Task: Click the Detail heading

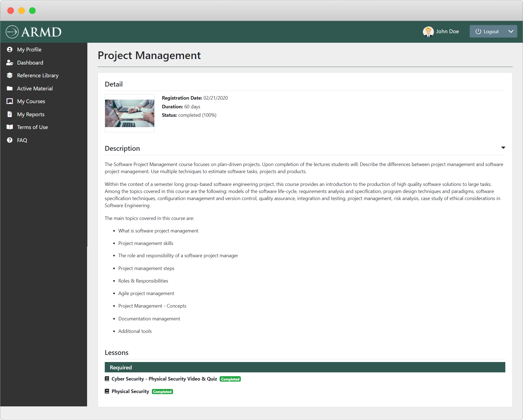Action: point(113,84)
